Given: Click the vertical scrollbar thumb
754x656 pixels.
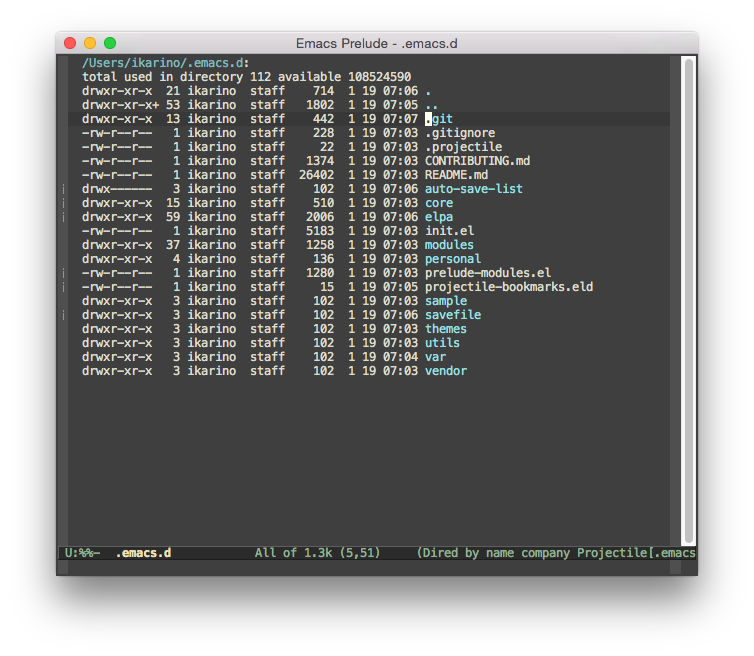Looking at the screenshot, I should pyautogui.click(x=689, y=301).
